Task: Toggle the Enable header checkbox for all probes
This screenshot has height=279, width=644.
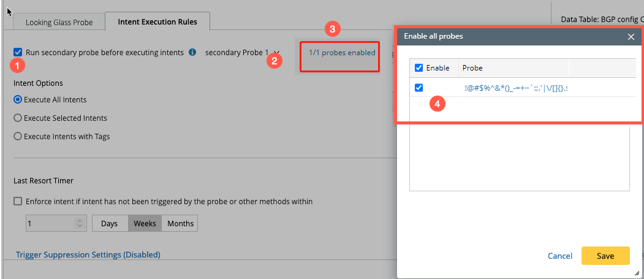Action: [419, 67]
